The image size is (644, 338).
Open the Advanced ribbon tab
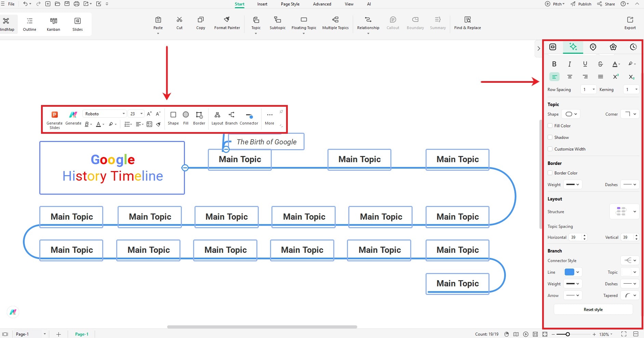pos(322,4)
